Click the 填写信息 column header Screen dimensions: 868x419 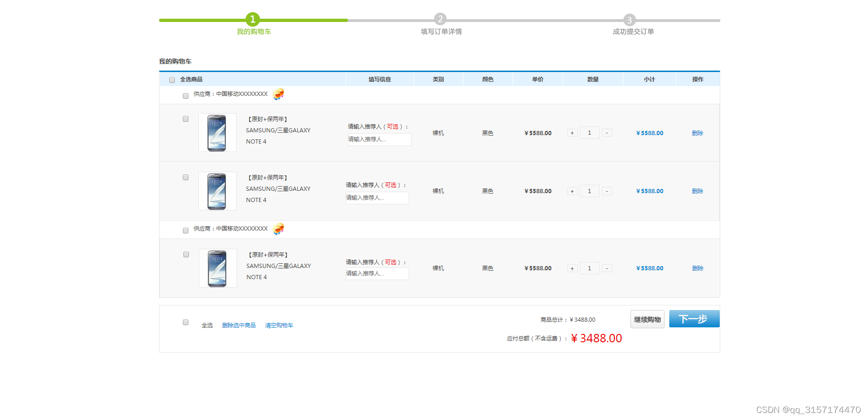click(380, 79)
